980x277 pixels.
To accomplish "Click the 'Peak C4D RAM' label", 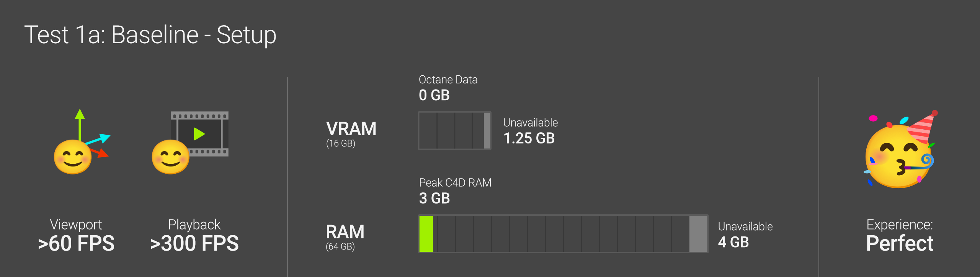I will (x=455, y=182).
